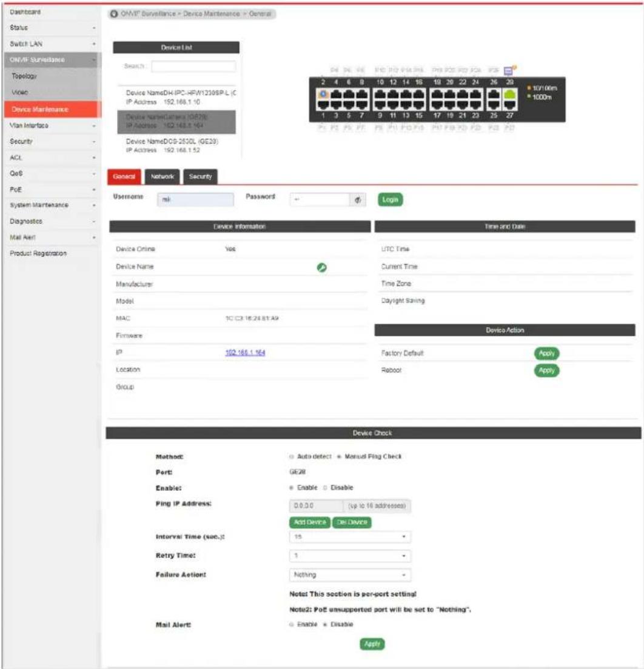Switch to the General tab

(124, 176)
